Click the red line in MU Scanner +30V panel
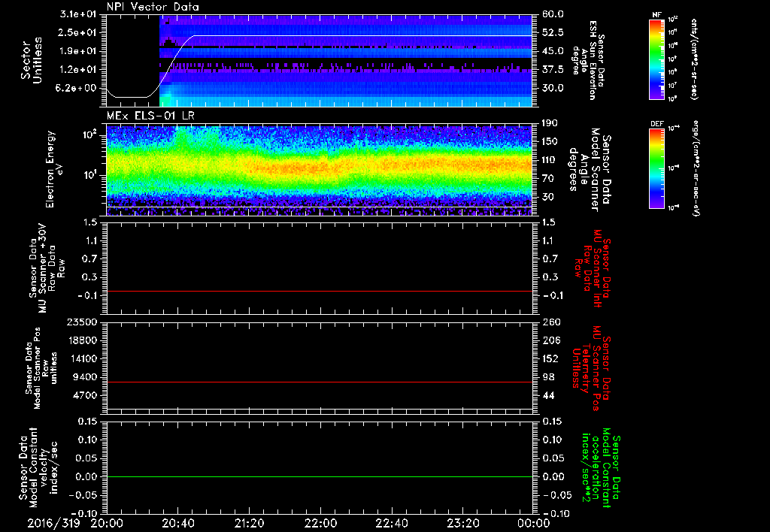Screen dimensions: 770x532 click(320, 292)
